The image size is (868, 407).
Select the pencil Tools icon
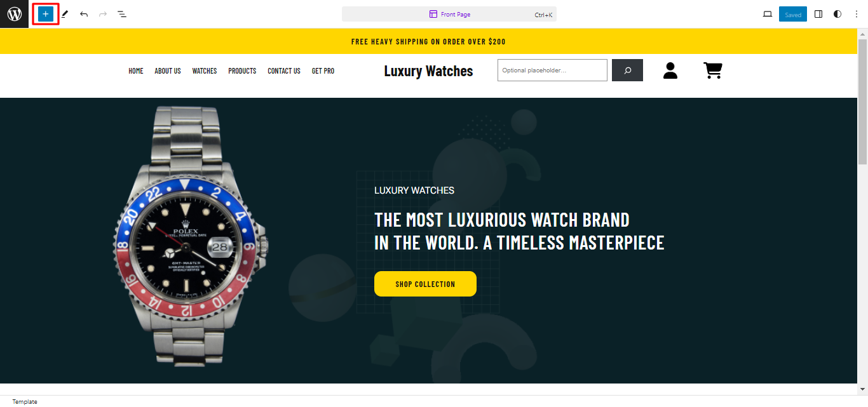tap(65, 14)
